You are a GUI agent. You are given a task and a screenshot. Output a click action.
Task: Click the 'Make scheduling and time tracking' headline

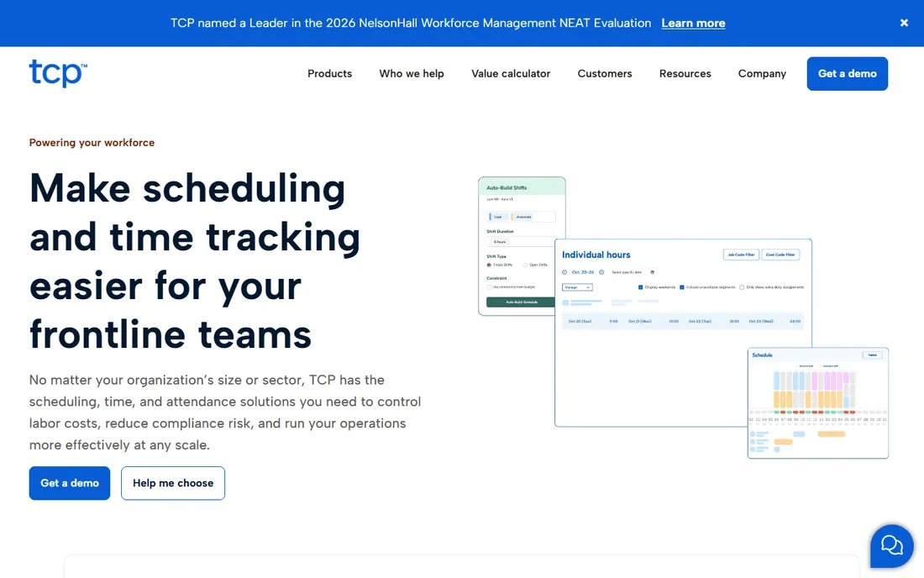pyautogui.click(x=195, y=261)
